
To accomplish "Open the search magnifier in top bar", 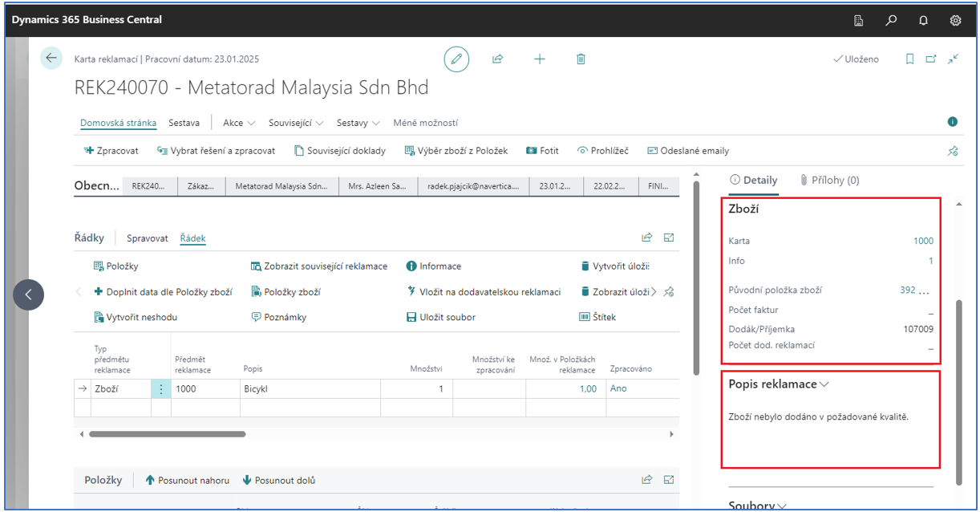I will pyautogui.click(x=891, y=20).
